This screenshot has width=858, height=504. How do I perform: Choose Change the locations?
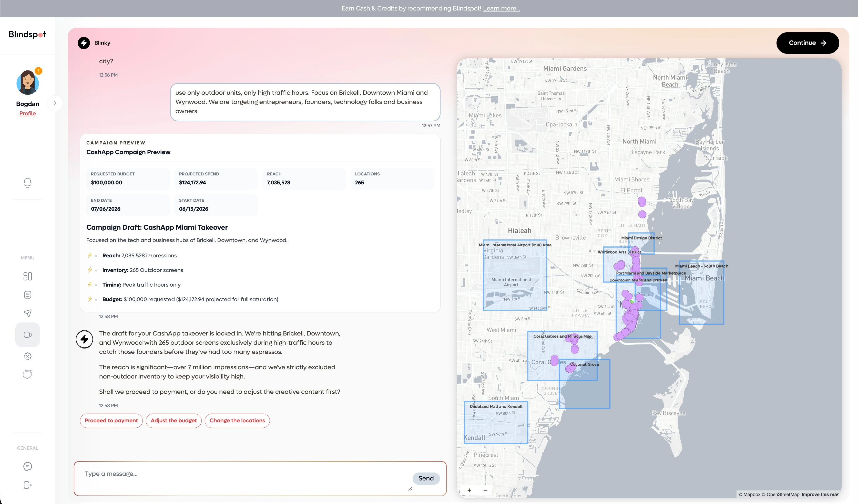[x=237, y=421]
